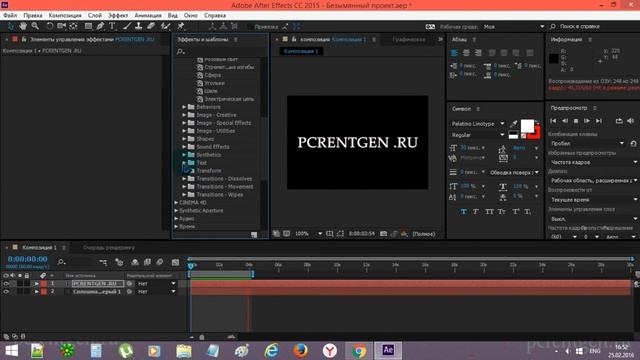Open the Справка menu

point(215,15)
